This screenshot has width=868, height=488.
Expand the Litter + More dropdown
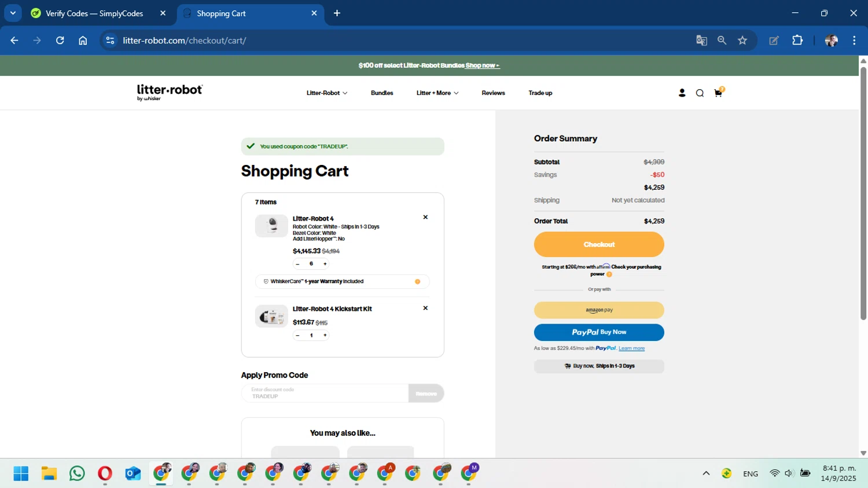[437, 93]
